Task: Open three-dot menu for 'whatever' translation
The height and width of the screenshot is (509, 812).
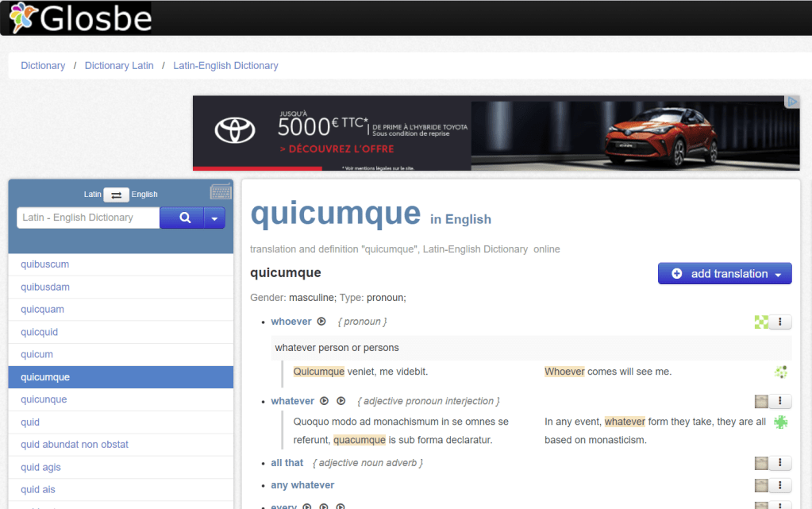Action: (x=780, y=401)
